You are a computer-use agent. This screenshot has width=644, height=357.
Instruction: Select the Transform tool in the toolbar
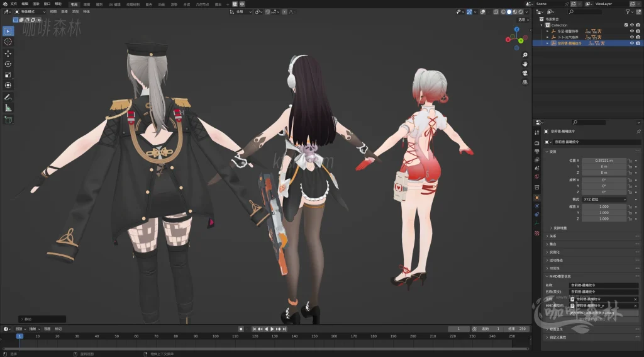8,85
